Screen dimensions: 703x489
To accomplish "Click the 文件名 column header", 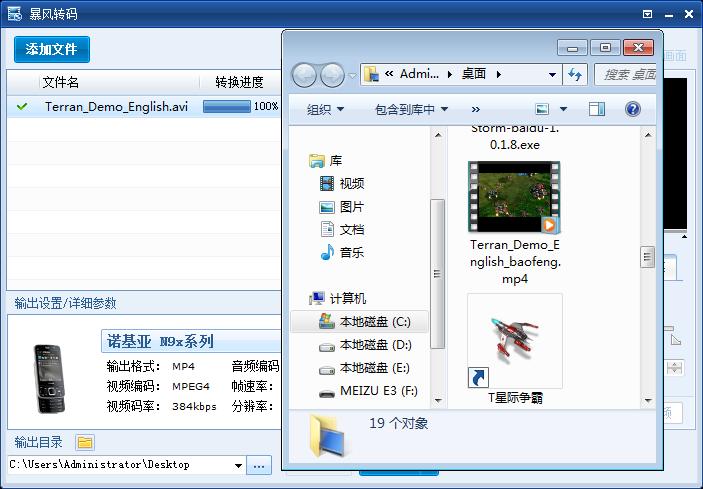I will (x=61, y=82).
